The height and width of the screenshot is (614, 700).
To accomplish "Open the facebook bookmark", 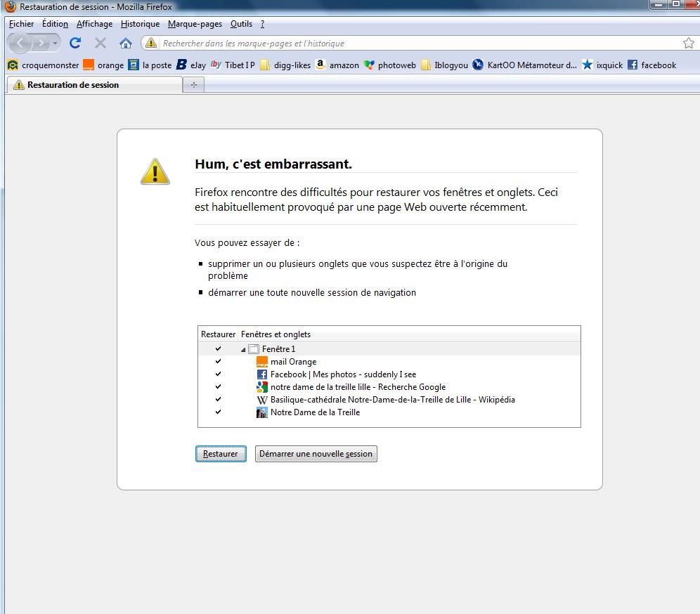I will coord(652,65).
